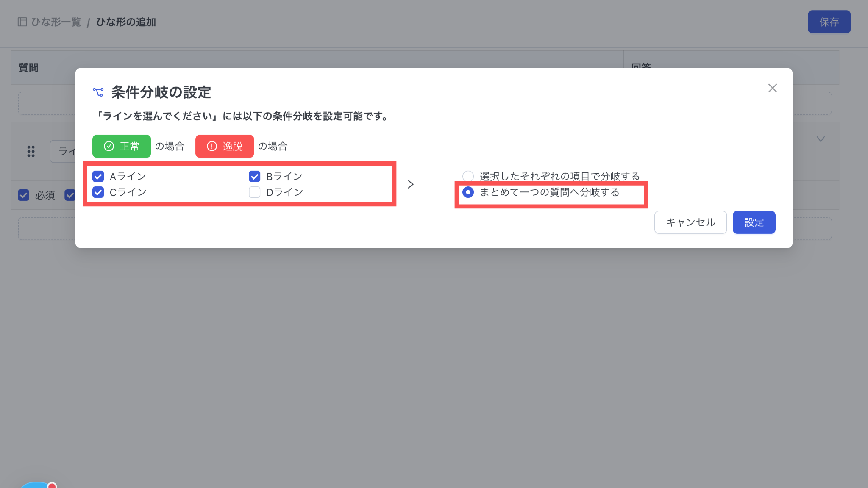The image size is (868, 488).
Task: Click the drag handle dots icon
Action: pyautogui.click(x=31, y=151)
